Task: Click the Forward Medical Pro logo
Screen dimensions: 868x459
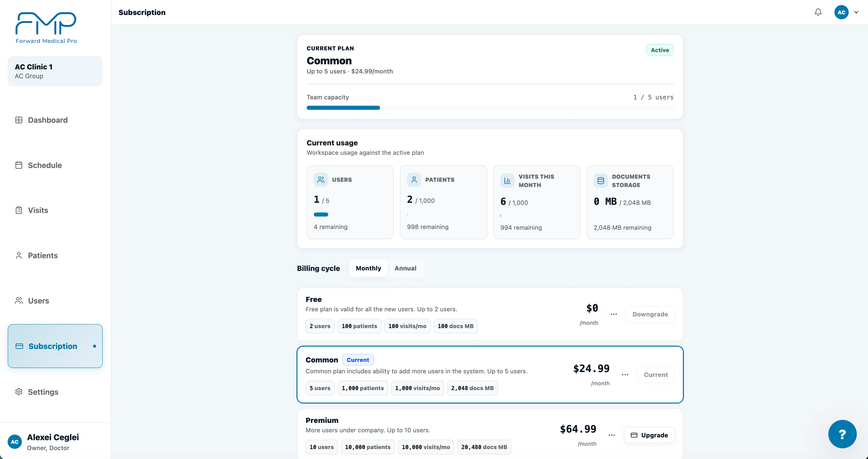Action: [x=46, y=28]
